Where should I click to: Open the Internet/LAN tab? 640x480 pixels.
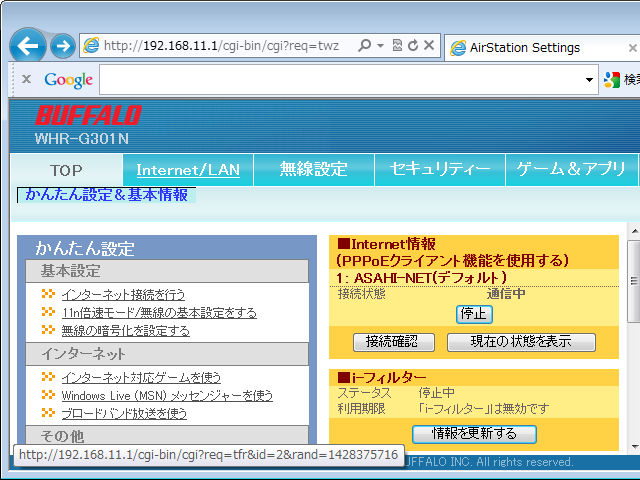(x=188, y=170)
